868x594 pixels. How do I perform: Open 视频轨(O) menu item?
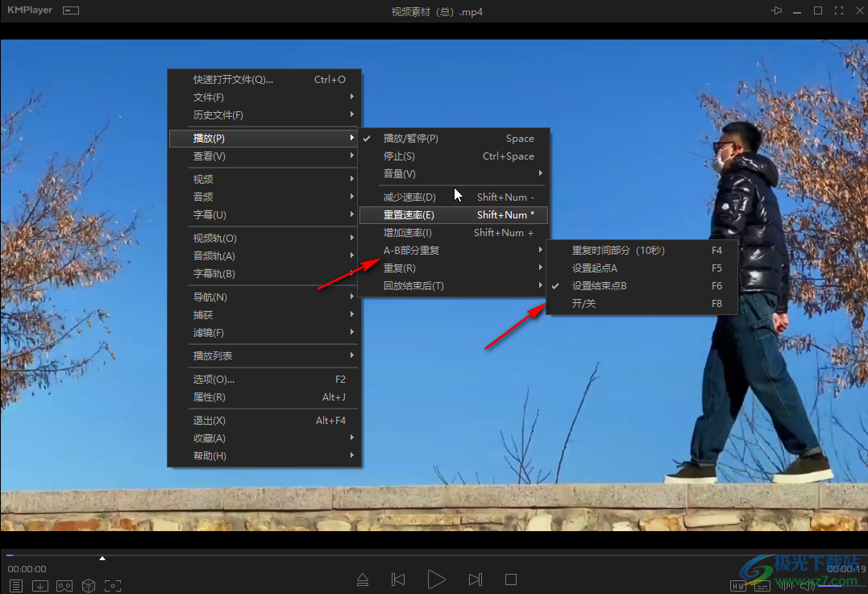[x=264, y=238]
